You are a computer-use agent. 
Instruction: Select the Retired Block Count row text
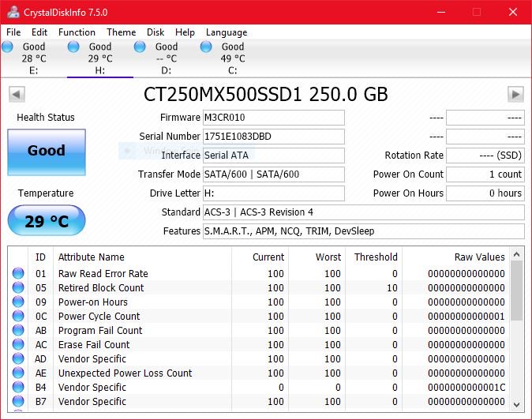pyautogui.click(x=101, y=287)
